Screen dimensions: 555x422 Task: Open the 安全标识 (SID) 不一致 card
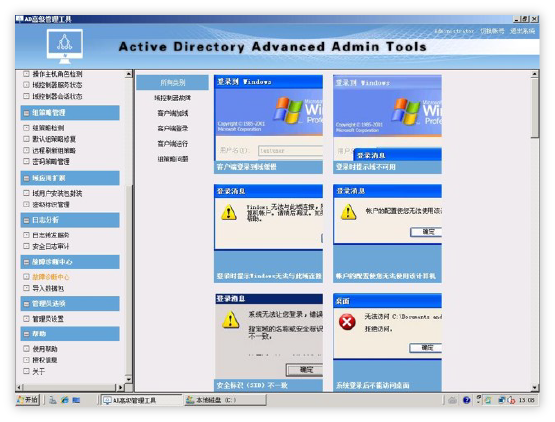pyautogui.click(x=268, y=342)
